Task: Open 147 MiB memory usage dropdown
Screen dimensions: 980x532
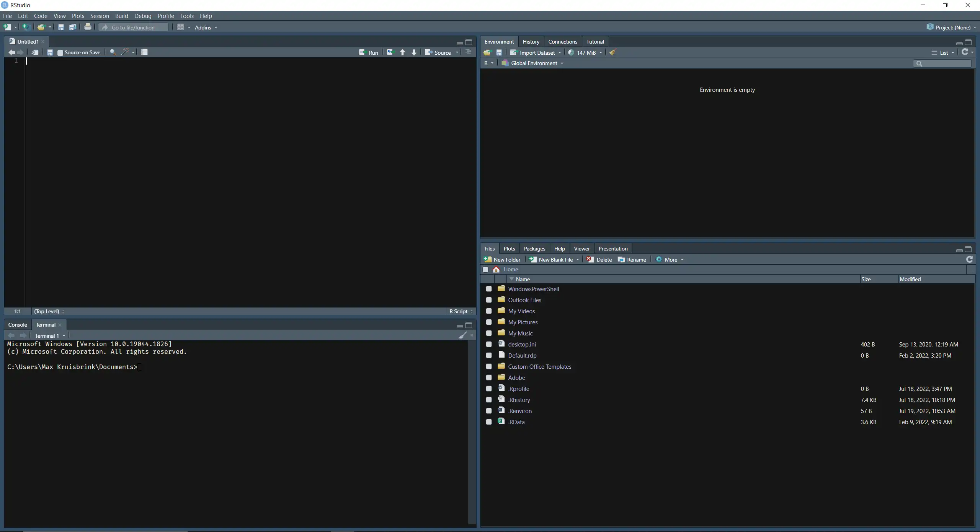Action: (x=585, y=53)
